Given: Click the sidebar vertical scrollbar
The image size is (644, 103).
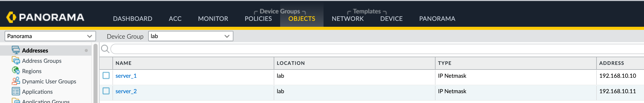Looking at the screenshot, I should click(96, 73).
